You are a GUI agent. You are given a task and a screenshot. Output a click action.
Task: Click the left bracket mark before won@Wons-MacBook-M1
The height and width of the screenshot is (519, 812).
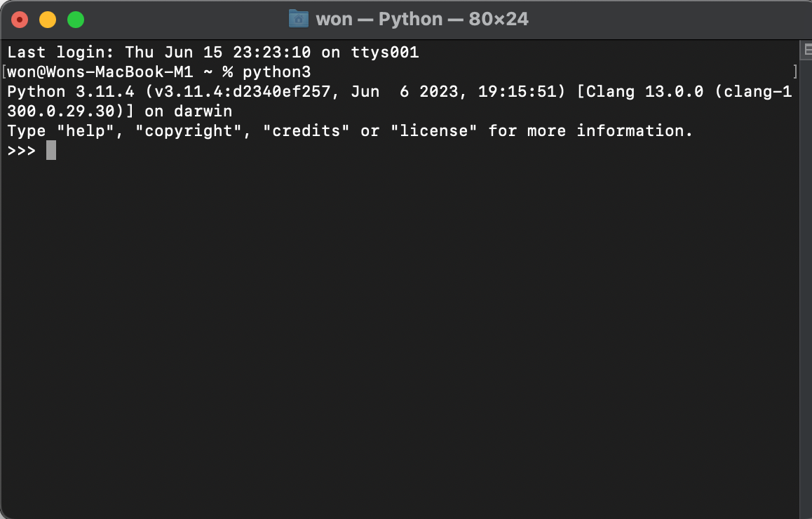(x=4, y=72)
